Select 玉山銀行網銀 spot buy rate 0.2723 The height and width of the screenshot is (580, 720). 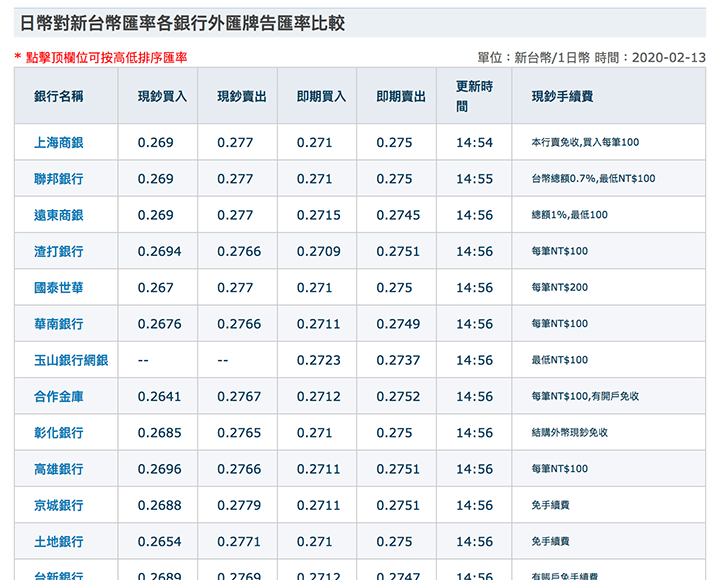tap(319, 360)
